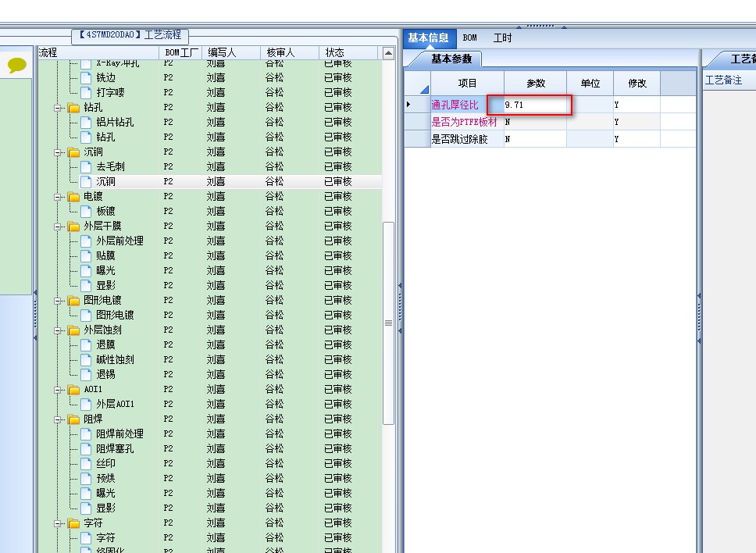756x553 pixels.
Task: Click the 是否跳过除胶 parameter value N
Action: [x=535, y=139]
